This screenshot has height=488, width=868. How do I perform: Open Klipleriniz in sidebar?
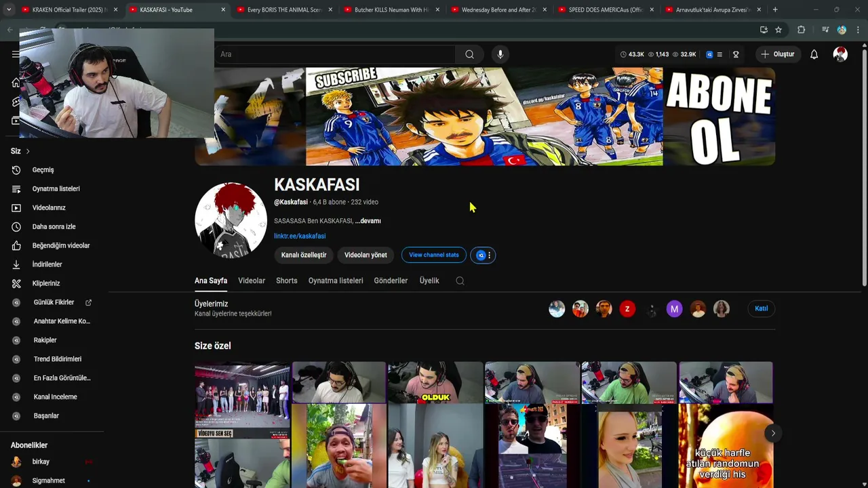click(x=46, y=283)
